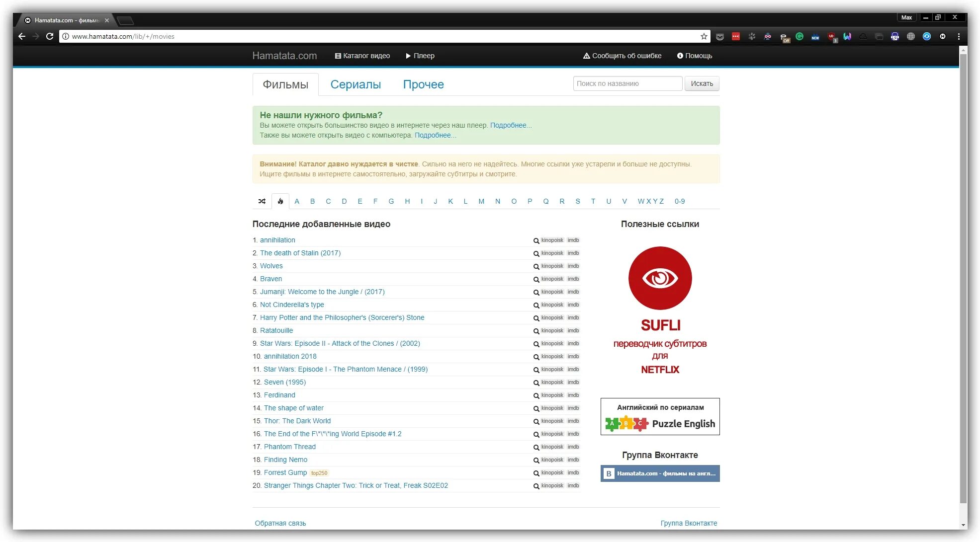The width and height of the screenshot is (980, 542).
Task: Click imdb link for annihilation 2018 row
Action: (x=573, y=356)
